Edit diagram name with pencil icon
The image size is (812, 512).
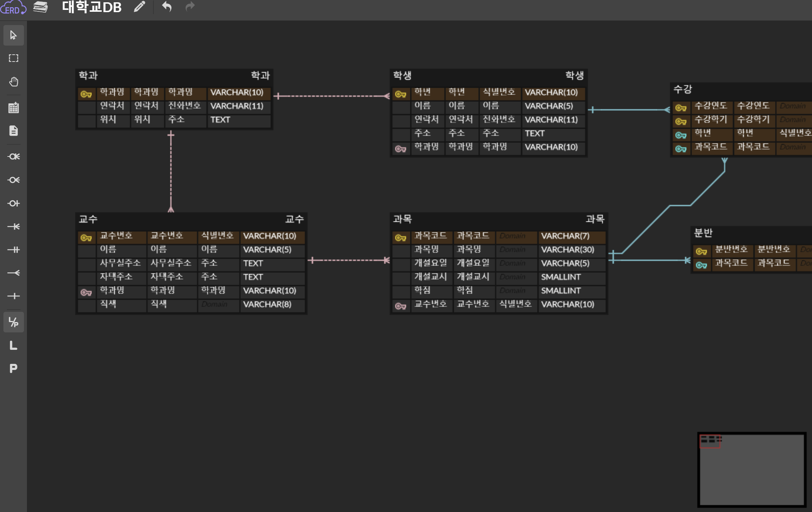point(139,6)
